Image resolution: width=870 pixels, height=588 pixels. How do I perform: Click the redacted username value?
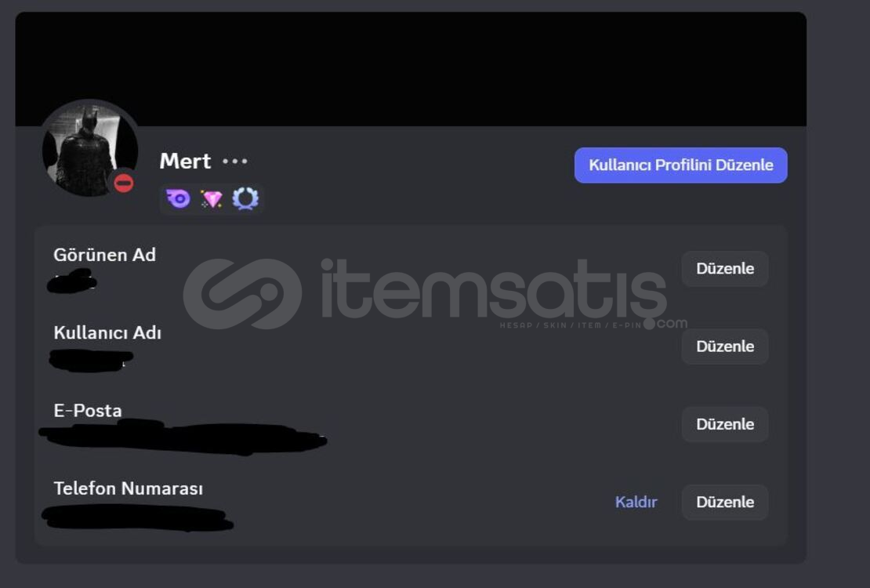(91, 360)
